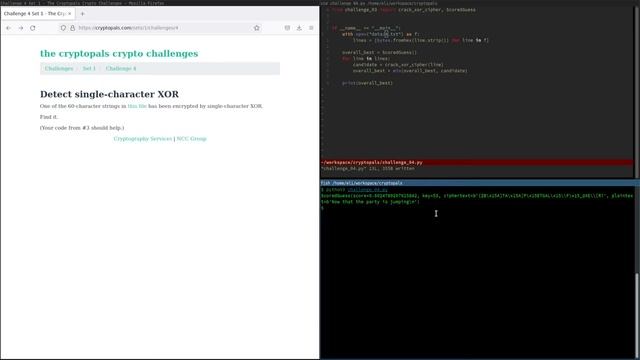The width and height of the screenshot is (640, 360).
Task: Visit Cryptography Services link
Action: coord(143,139)
